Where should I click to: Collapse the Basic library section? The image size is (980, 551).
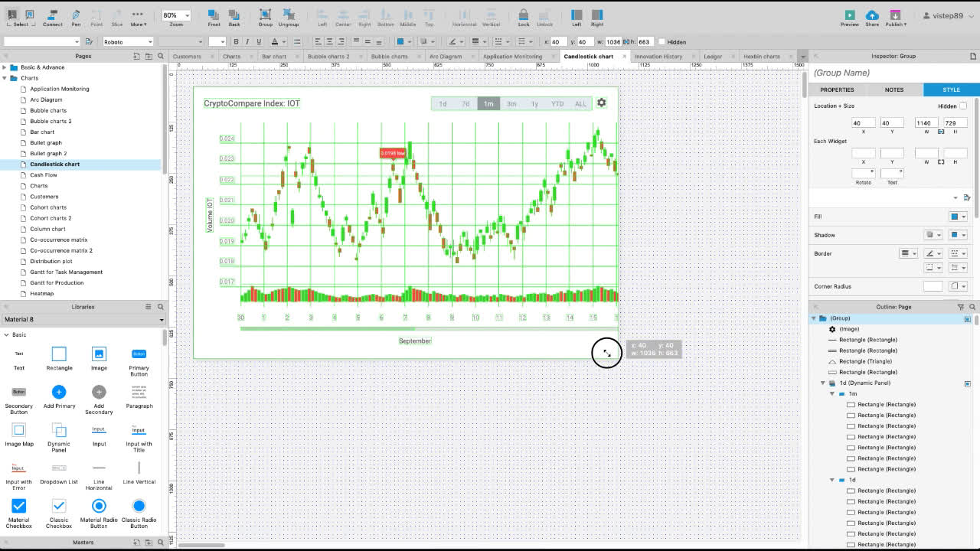(x=6, y=334)
